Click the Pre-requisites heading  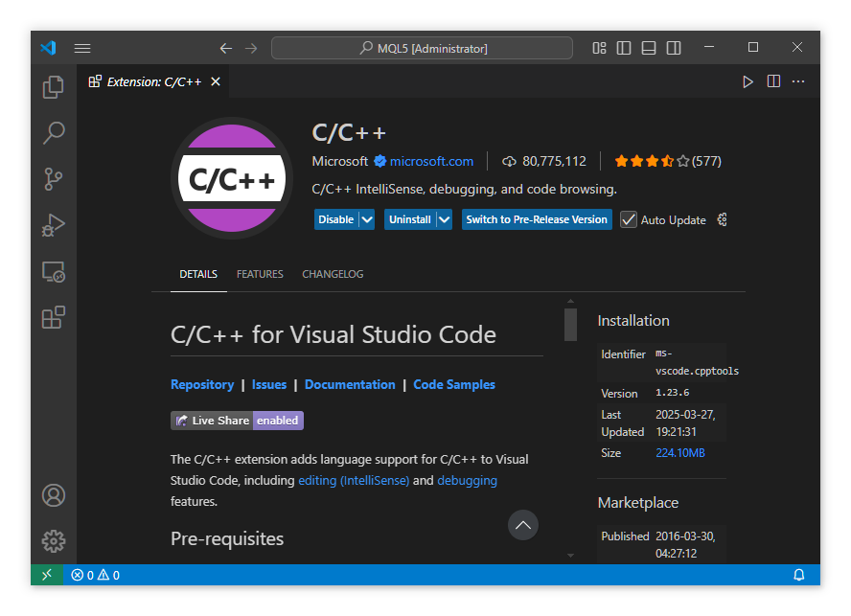[227, 539]
